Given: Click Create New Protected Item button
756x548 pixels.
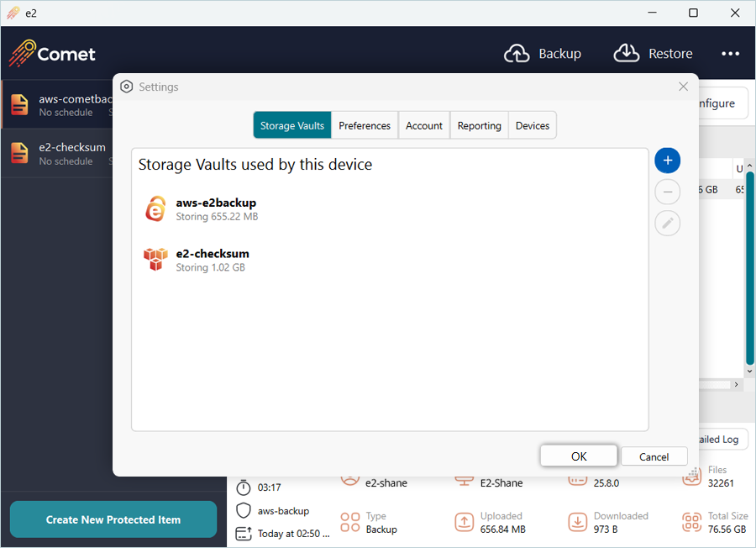Looking at the screenshot, I should click(x=113, y=519).
